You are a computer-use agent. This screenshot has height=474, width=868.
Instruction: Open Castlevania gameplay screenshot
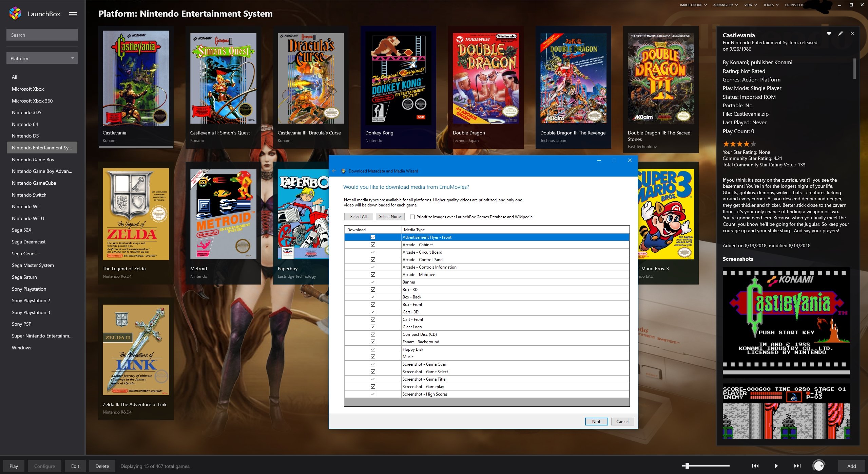pyautogui.click(x=786, y=411)
